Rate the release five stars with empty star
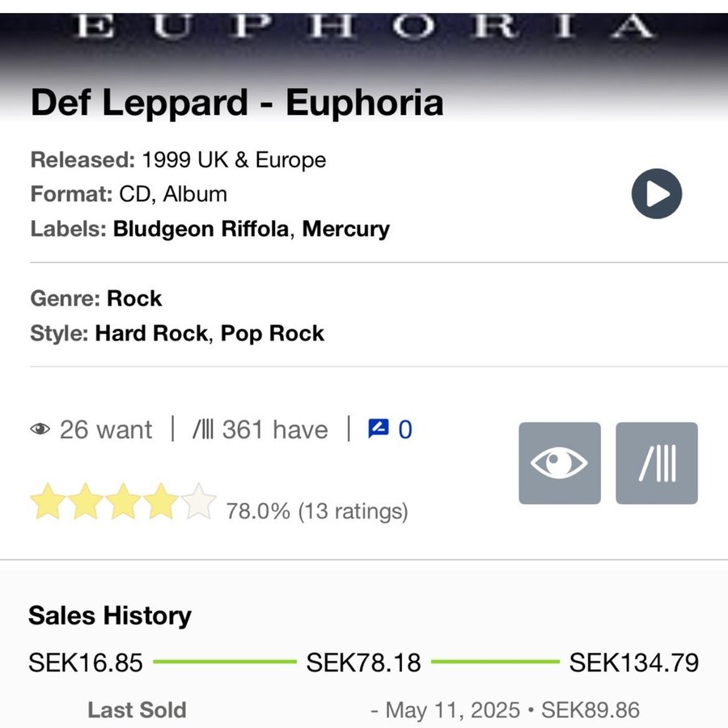The width and height of the screenshot is (728, 728). point(199,501)
